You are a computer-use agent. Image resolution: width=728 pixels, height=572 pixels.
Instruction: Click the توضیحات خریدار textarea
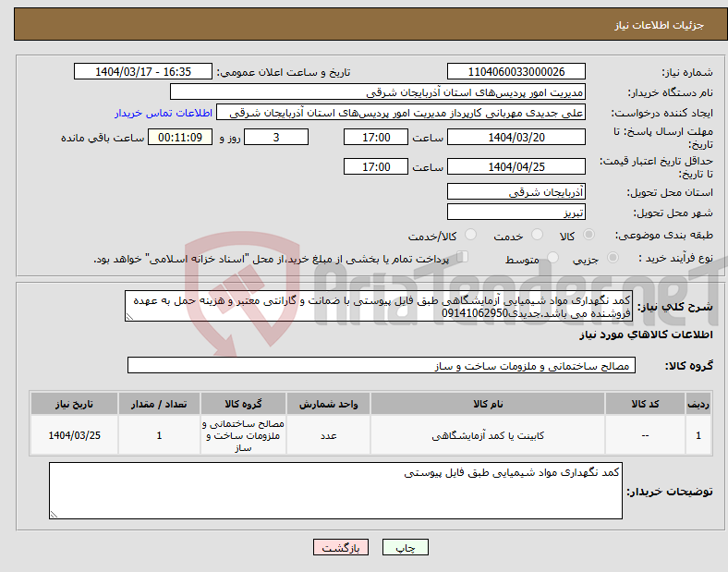(x=335, y=491)
